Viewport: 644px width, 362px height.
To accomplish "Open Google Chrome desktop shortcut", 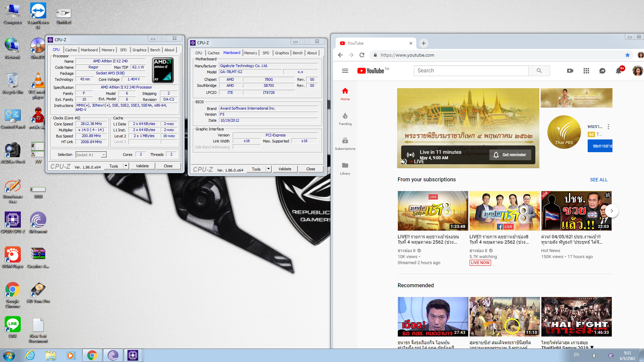I will coord(13,295).
